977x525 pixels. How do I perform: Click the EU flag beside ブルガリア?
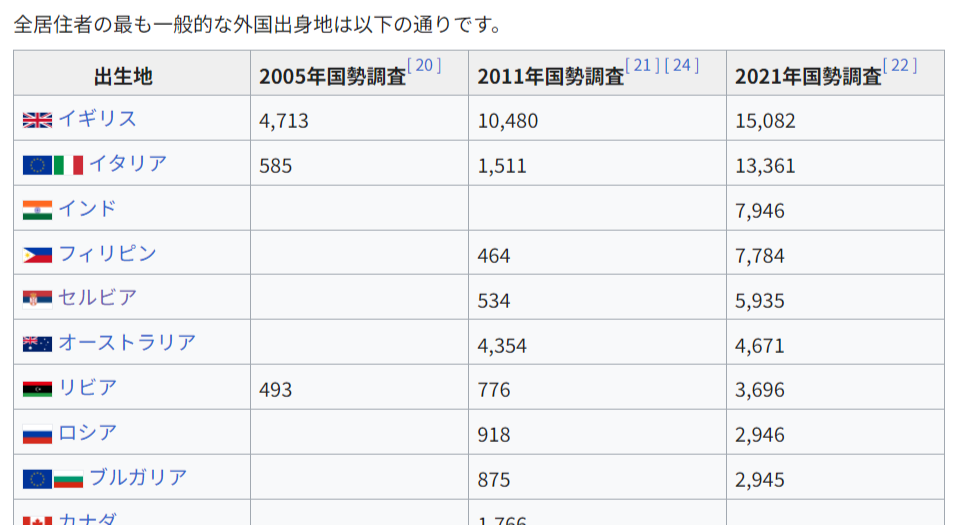(37, 479)
